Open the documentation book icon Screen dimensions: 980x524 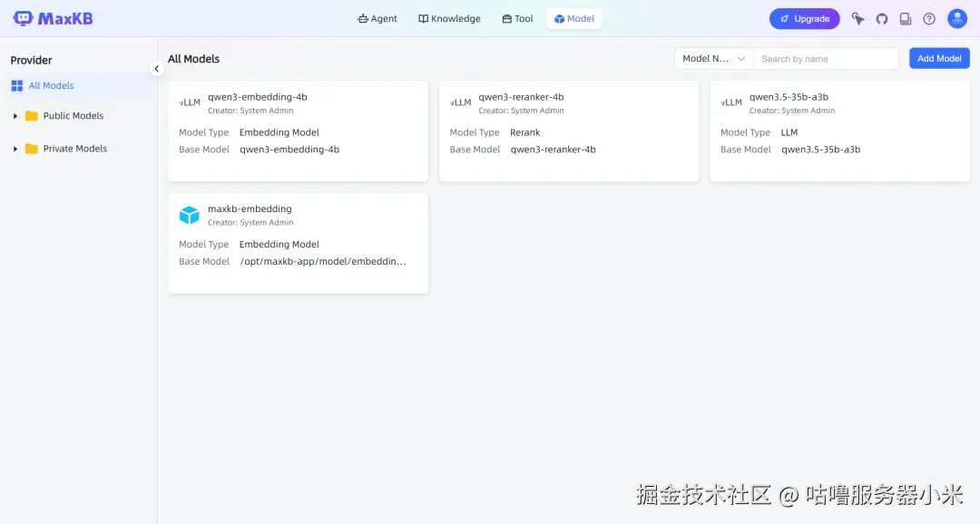[906, 19]
